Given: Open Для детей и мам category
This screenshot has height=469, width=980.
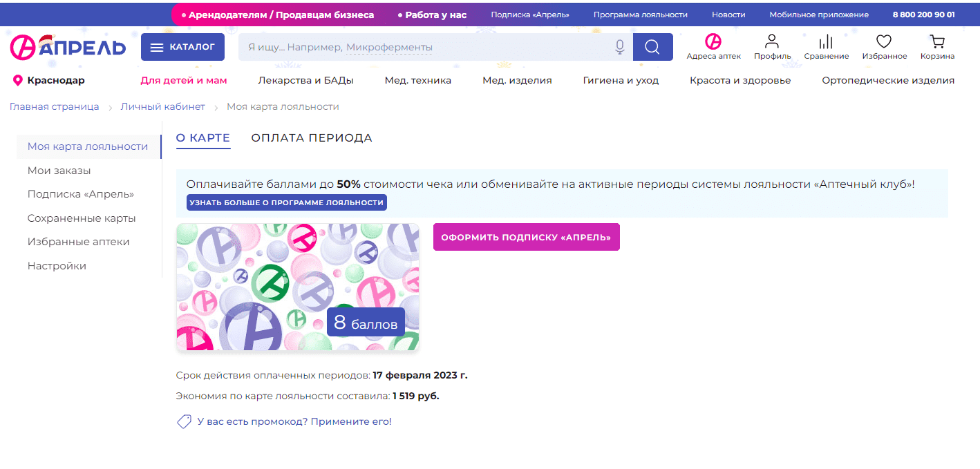Looking at the screenshot, I should (x=184, y=80).
